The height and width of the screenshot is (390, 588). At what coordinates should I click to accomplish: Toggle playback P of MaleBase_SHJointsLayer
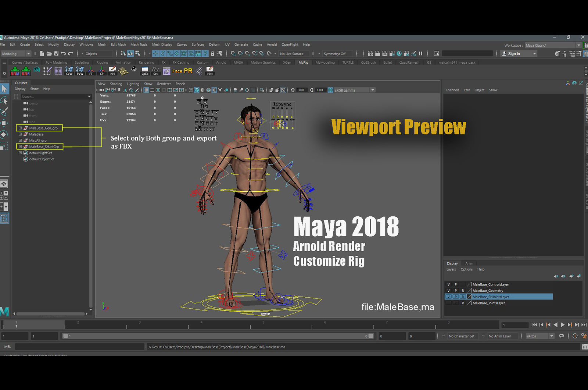point(456,297)
